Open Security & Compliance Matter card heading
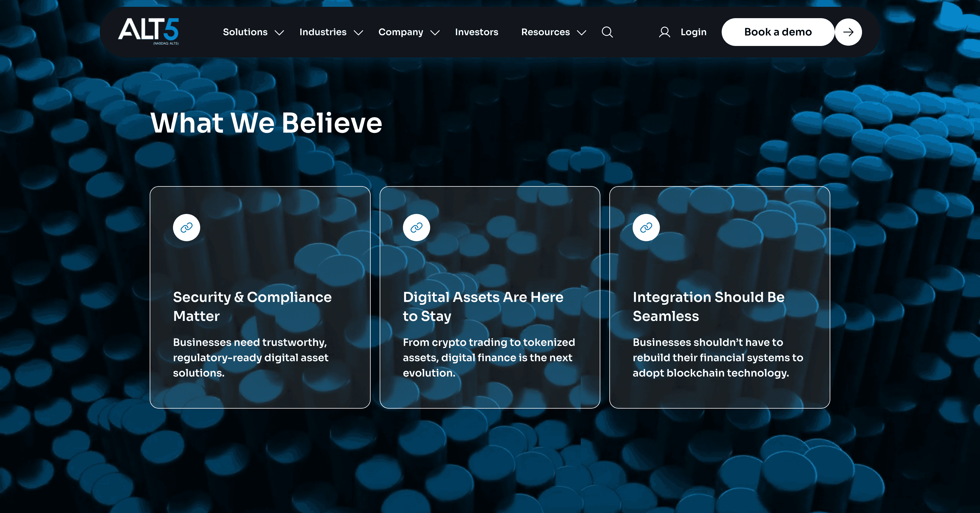Viewport: 980px width, 513px height. coord(252,306)
